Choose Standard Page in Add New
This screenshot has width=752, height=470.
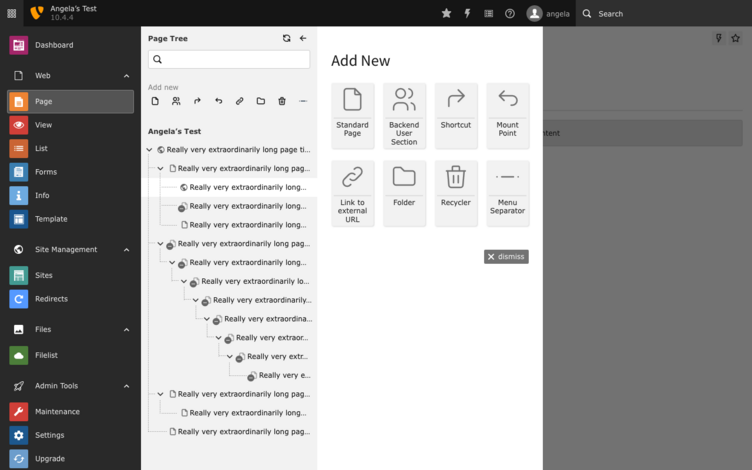(352, 116)
